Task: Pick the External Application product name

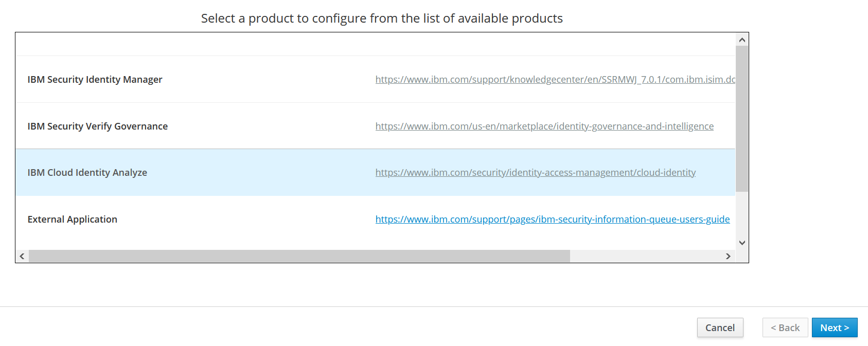Action: point(73,220)
